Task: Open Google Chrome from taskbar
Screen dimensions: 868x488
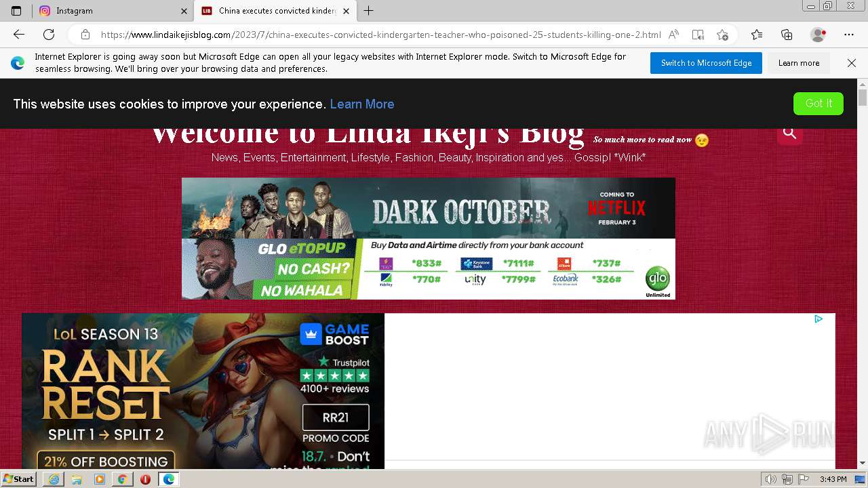Action: (122, 479)
